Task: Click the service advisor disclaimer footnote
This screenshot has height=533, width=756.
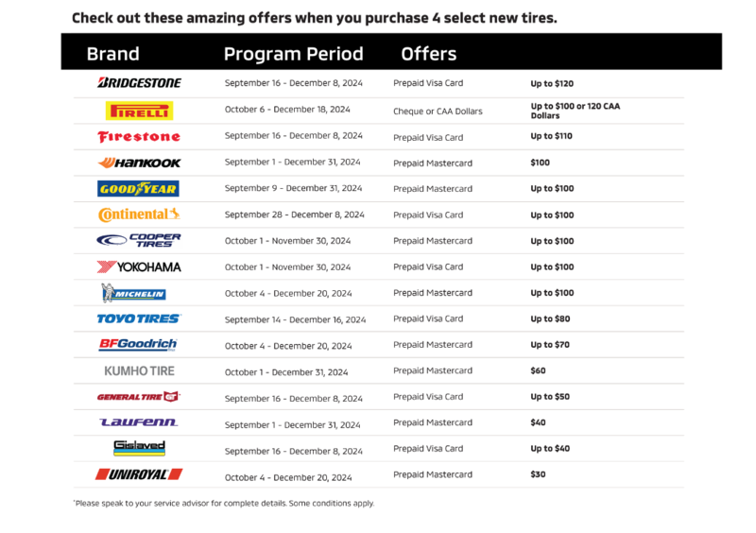Action: (223, 504)
